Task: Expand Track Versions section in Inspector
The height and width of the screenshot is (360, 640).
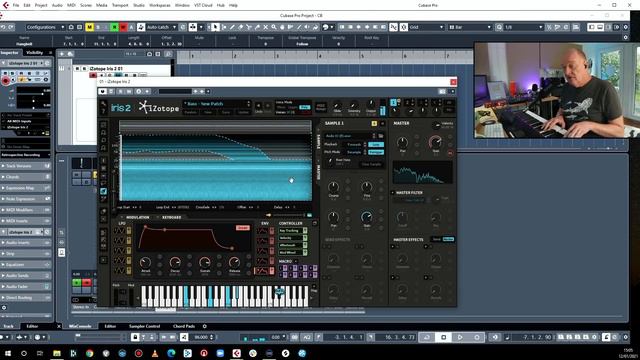Action: point(25,166)
